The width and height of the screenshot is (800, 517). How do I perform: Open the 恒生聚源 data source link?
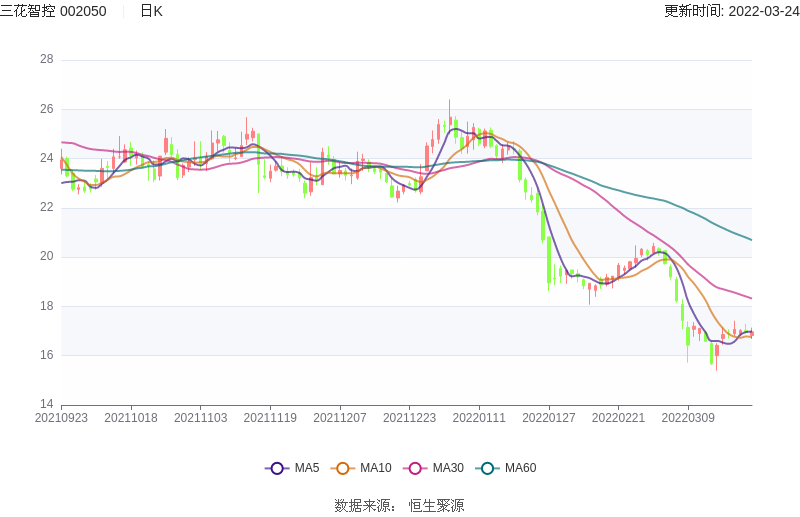(436, 506)
